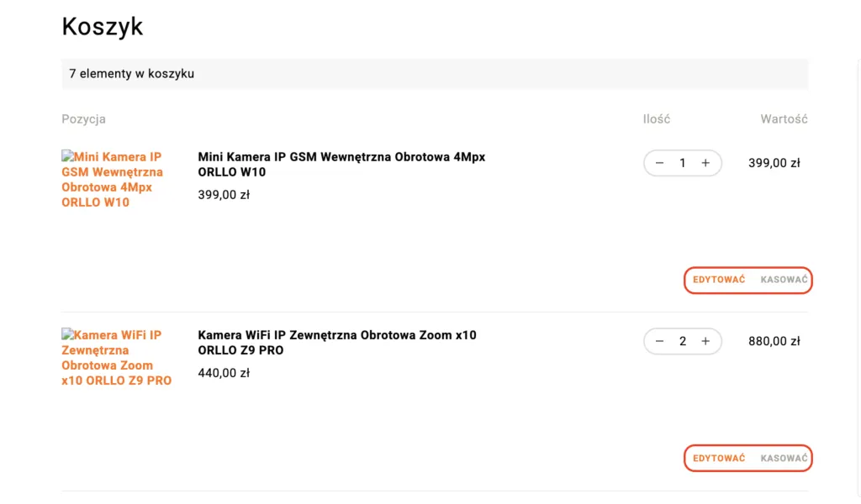
Task: Open Mini Kamera ORLLO W10 product image
Action: click(x=113, y=179)
